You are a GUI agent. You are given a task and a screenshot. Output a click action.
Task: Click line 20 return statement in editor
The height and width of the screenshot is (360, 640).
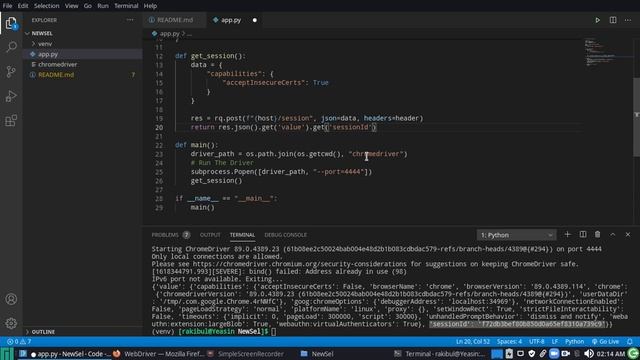[284, 127]
